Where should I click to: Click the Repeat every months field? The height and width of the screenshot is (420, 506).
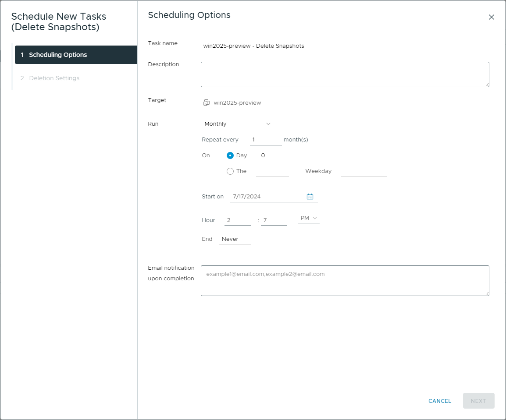[266, 140]
